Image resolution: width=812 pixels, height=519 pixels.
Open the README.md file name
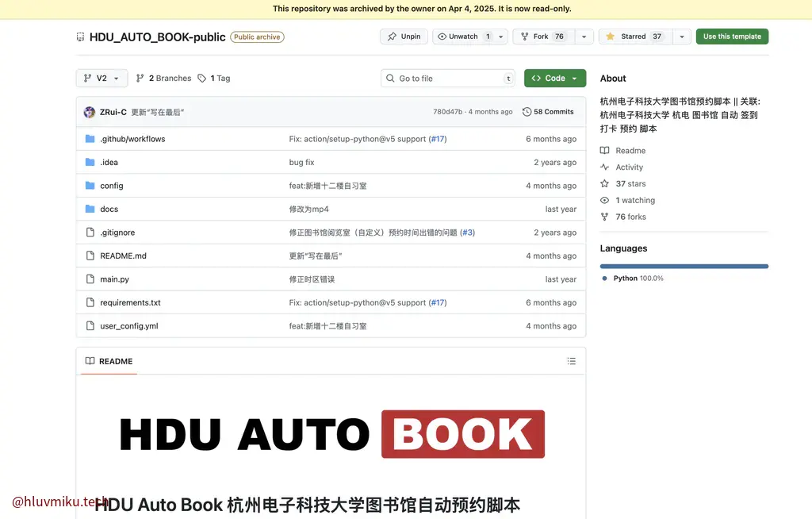pyautogui.click(x=123, y=256)
